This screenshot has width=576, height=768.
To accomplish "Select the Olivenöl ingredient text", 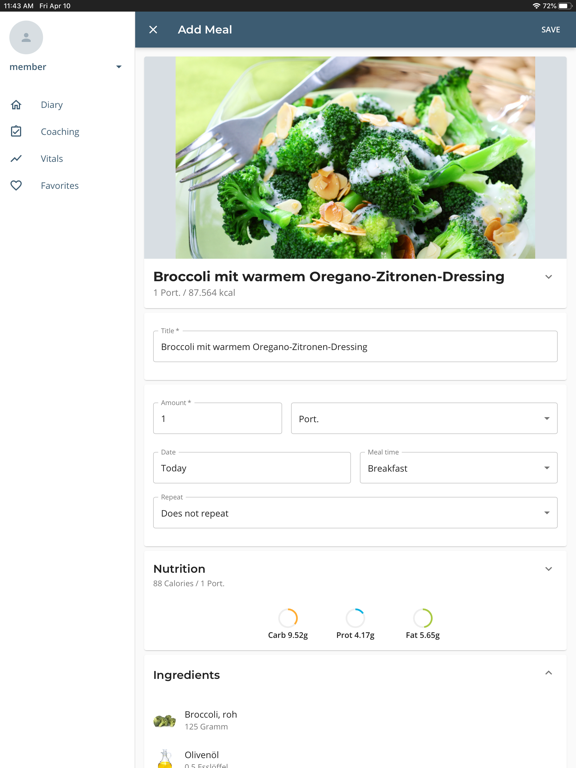I will (x=201, y=755).
